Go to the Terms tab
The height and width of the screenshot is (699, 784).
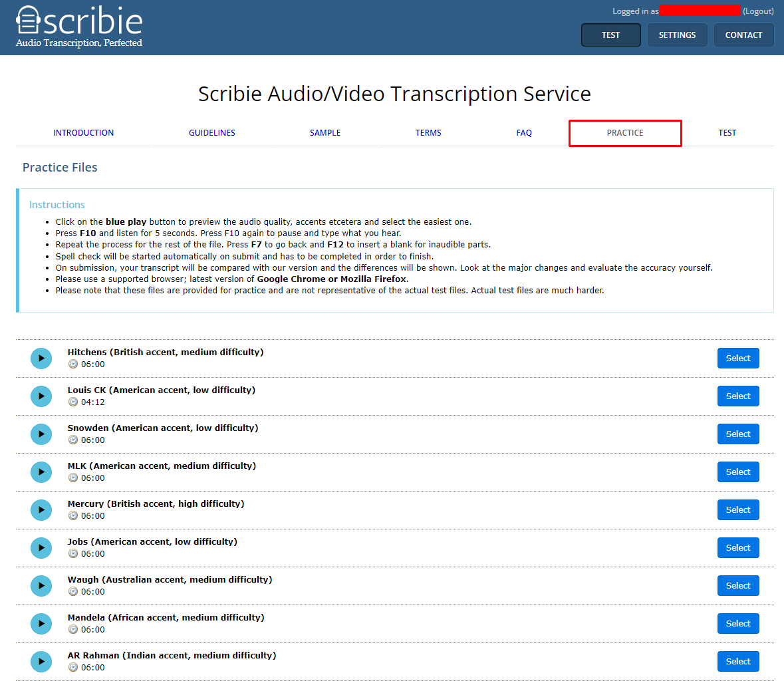point(428,133)
